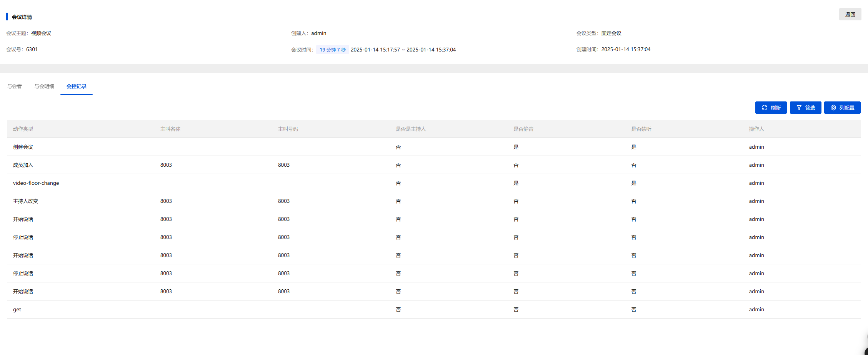Click the 19 分钟 7 秒 duration tag
868x355 pixels.
point(333,50)
